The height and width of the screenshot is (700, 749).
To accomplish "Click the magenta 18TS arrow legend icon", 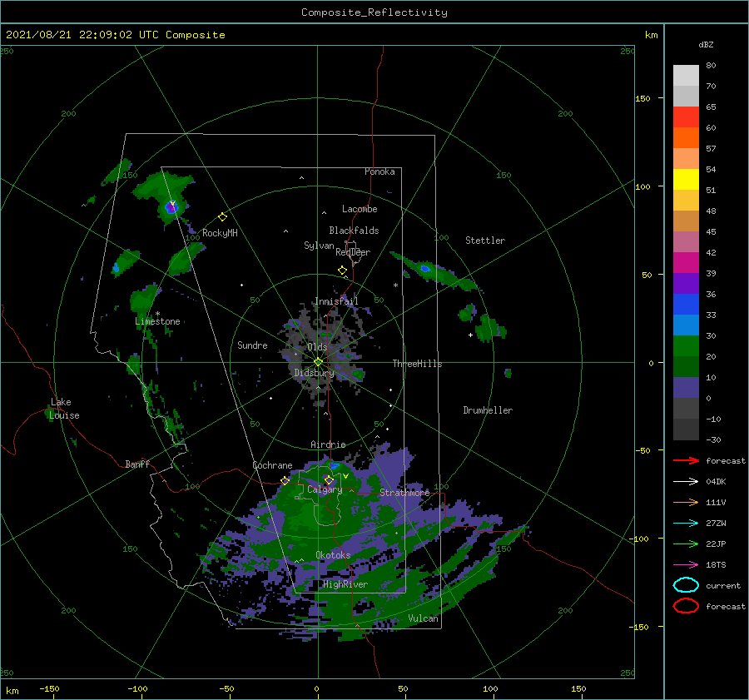I will 686,565.
